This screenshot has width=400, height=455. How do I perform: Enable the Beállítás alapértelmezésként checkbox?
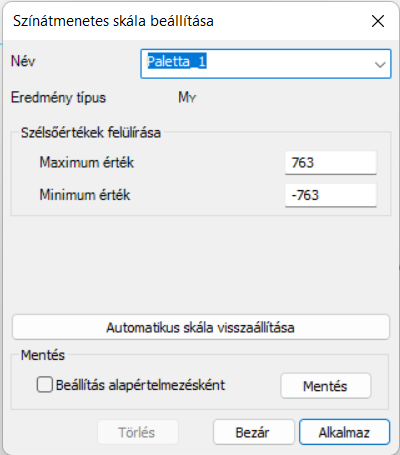[x=45, y=385]
